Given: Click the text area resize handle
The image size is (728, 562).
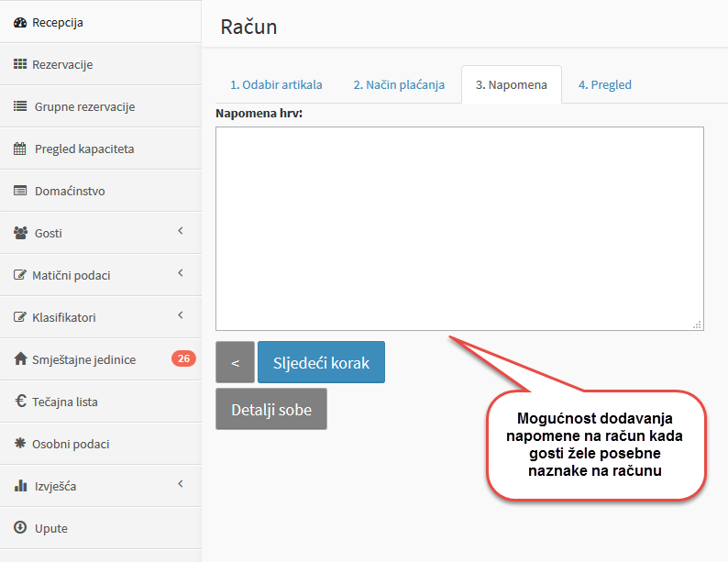Looking at the screenshot, I should [x=697, y=325].
